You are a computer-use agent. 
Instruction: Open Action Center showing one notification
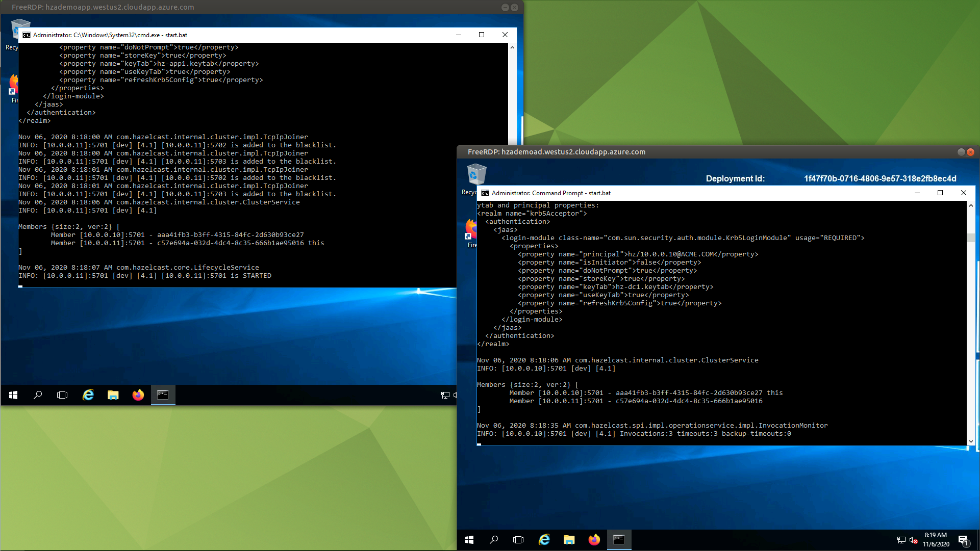(x=964, y=540)
